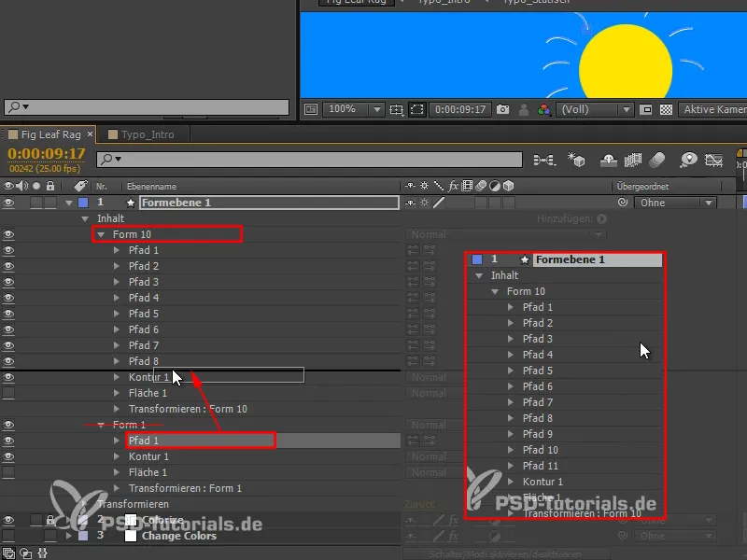Hide the Colorize layer with the eye icon
Screen dimensions: 747x560
click(x=8, y=520)
